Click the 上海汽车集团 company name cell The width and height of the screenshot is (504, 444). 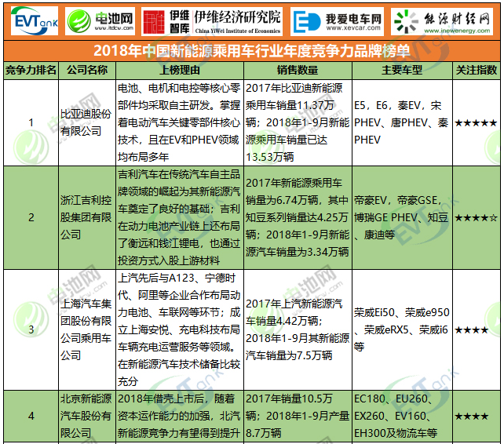(x=86, y=329)
